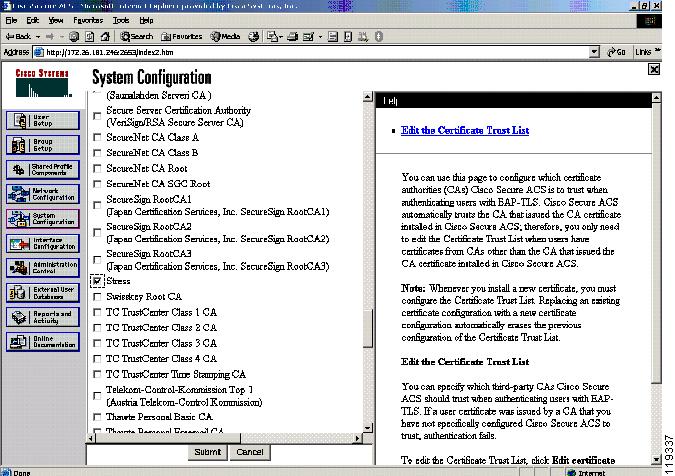The width and height of the screenshot is (675, 476).
Task: Open the Group Setup section
Action: click(43, 145)
